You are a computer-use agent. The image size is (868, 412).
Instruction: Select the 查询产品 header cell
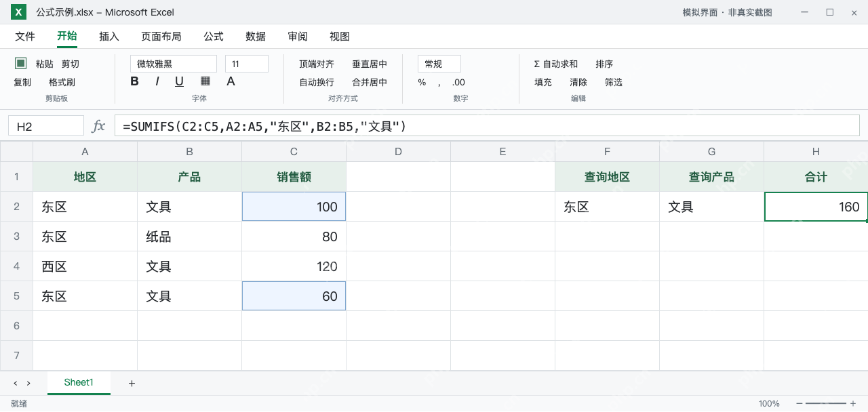711,177
